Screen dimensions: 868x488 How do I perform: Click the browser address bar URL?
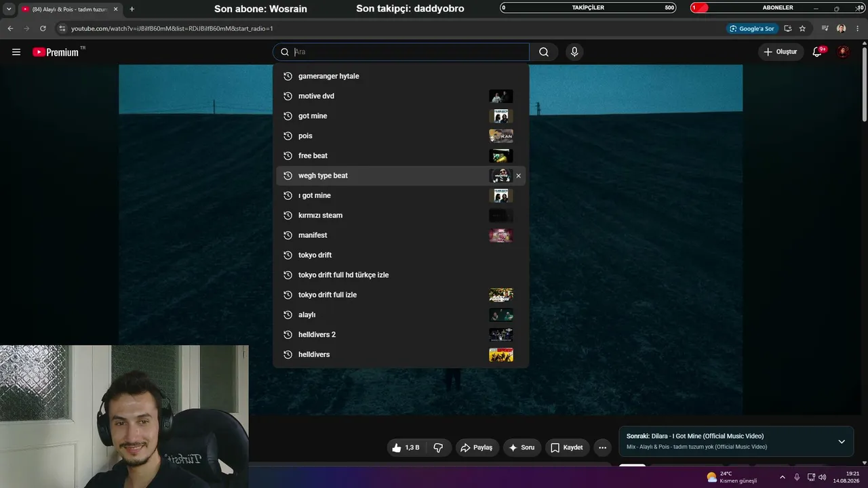pos(172,28)
